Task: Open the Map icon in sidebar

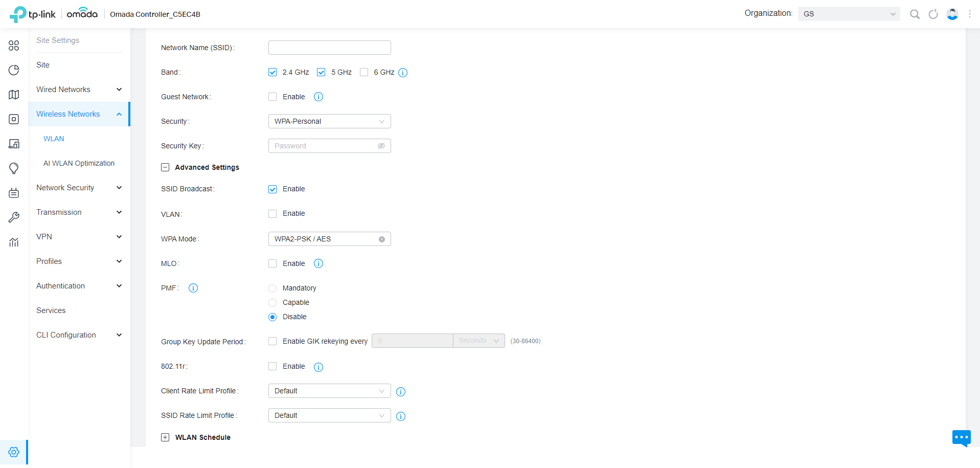Action: (14, 95)
